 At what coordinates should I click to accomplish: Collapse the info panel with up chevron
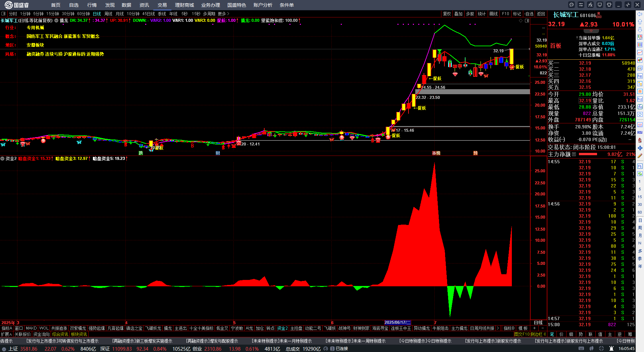(591, 31)
